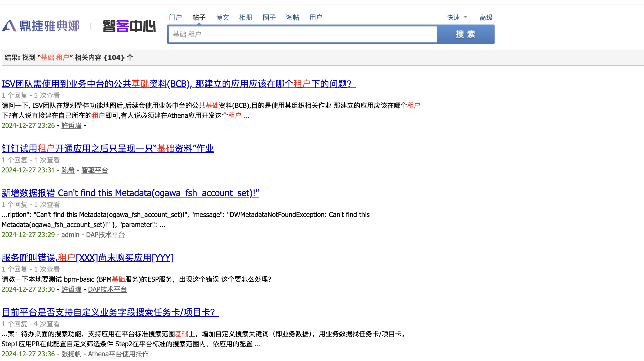Focus the search box containing 基础 租户

302,34
